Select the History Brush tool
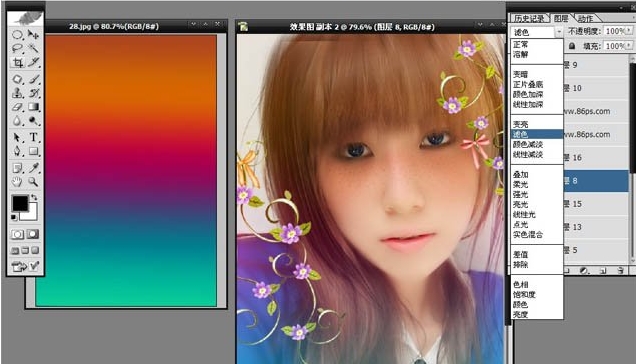 coord(33,93)
